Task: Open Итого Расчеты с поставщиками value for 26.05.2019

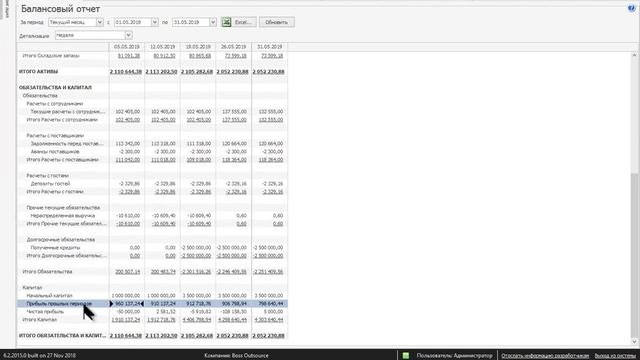Action: pyautogui.click(x=234, y=160)
